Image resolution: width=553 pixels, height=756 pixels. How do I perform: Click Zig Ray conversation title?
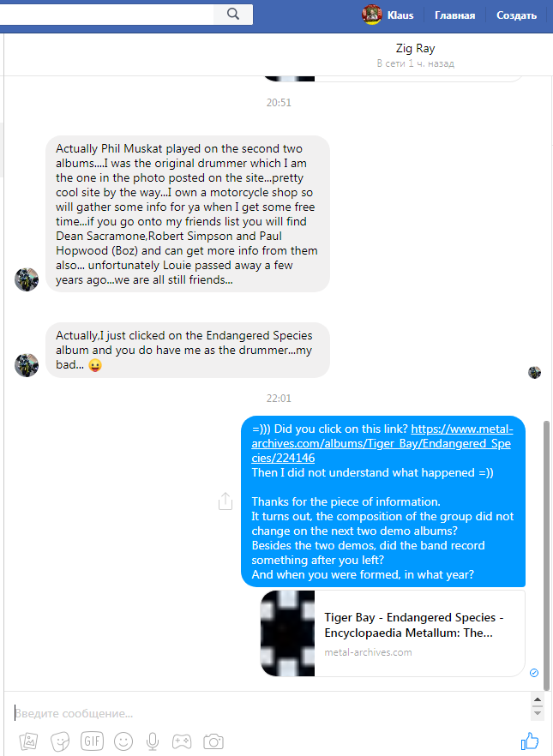click(415, 48)
